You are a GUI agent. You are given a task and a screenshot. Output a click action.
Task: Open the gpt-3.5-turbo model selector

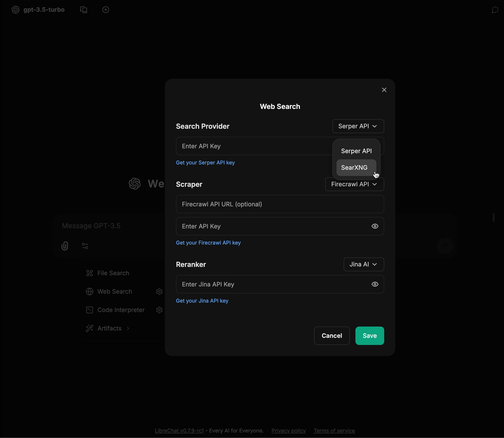(38, 10)
